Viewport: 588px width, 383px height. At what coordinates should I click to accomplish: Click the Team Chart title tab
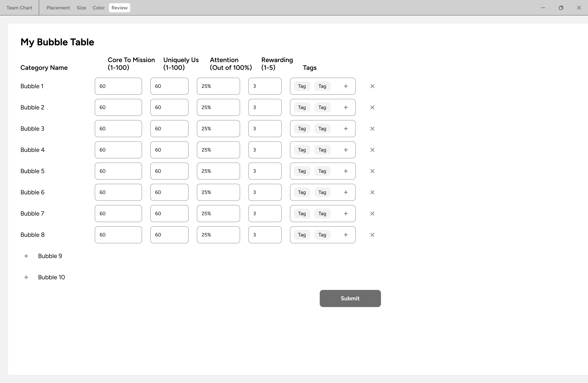[x=19, y=8]
